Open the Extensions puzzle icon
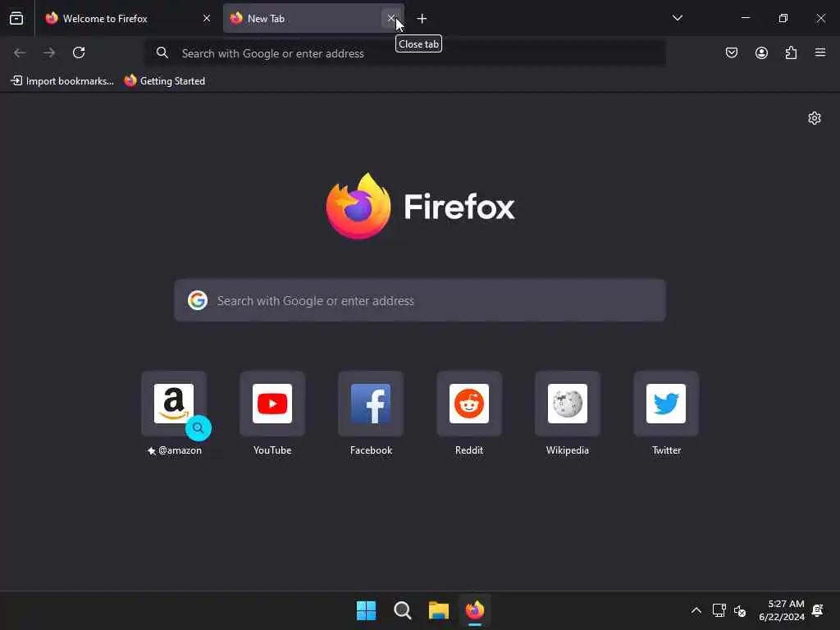 791,52
